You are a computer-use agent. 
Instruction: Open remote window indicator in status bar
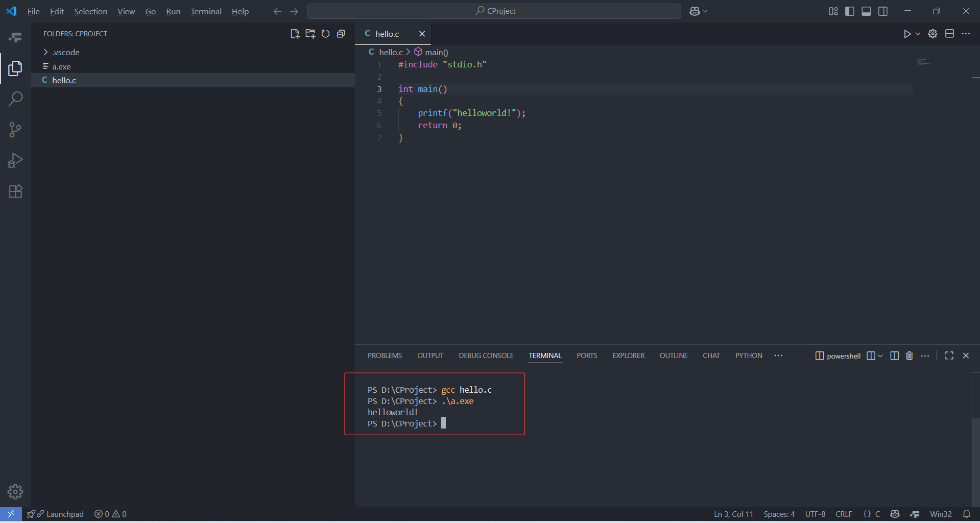click(11, 514)
